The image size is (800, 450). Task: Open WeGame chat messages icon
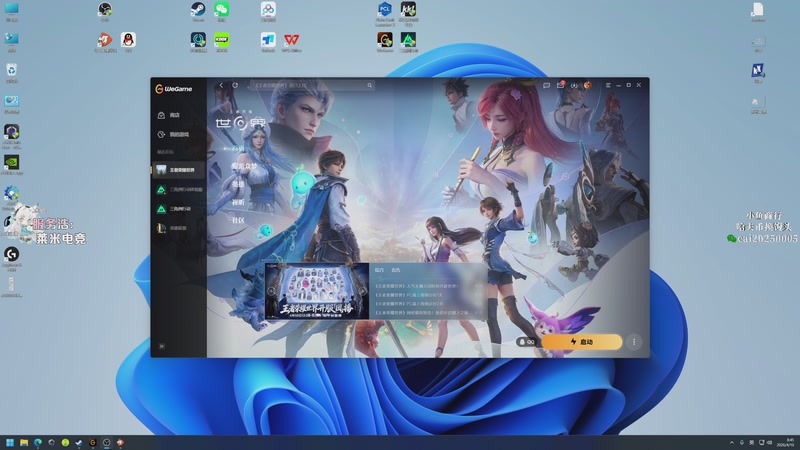(546, 85)
